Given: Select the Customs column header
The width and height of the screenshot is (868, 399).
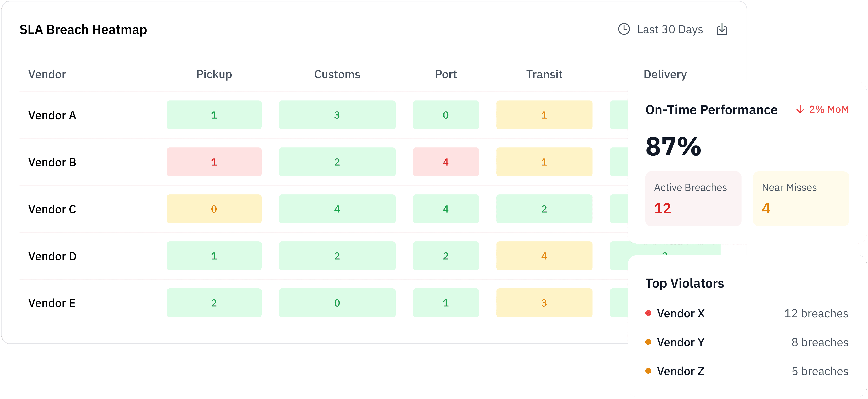Looking at the screenshot, I should click(x=337, y=74).
